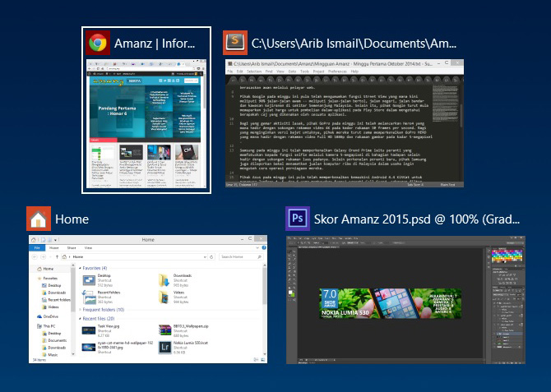
Task: Click the 'Skor Amanz 2015.psd' switcher title
Action: point(417,219)
